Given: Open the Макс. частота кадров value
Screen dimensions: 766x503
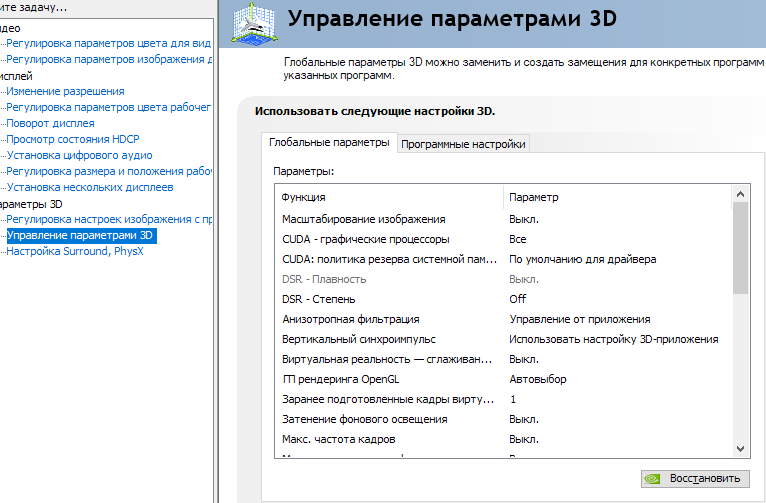Looking at the screenshot, I should coord(524,439).
